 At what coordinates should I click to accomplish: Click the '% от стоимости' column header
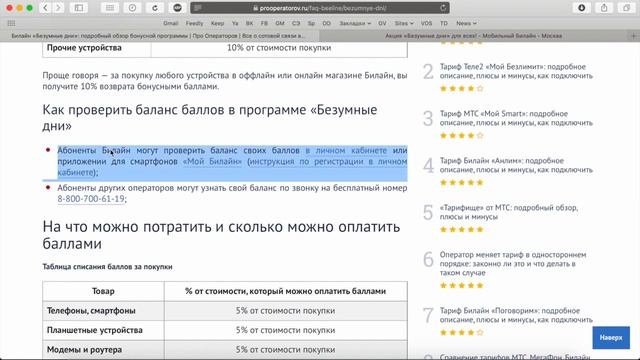click(x=286, y=291)
